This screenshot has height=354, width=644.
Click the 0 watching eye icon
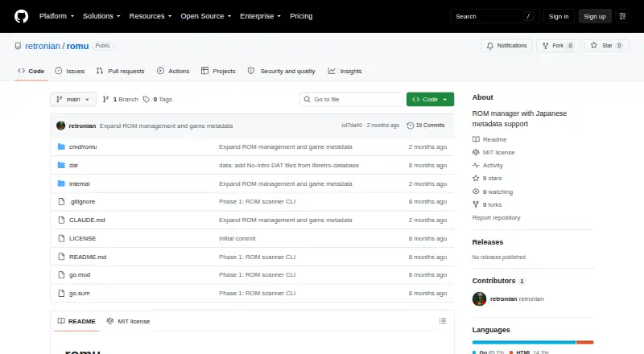[476, 191]
